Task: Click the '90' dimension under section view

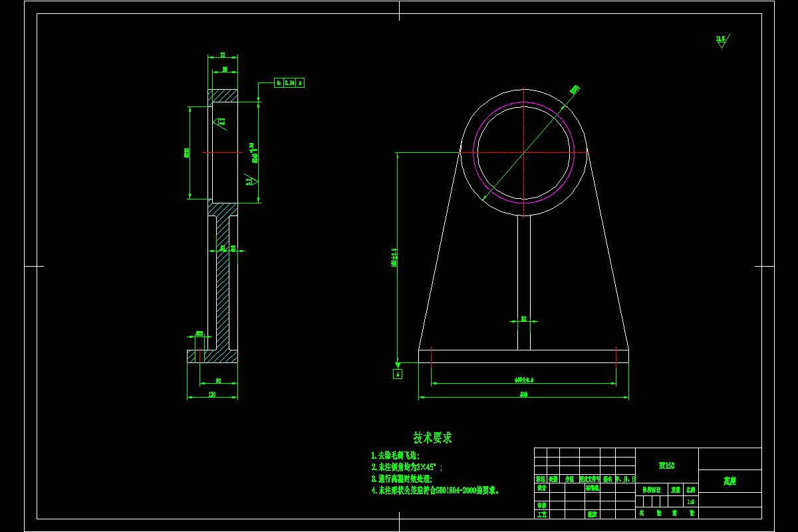Action: click(218, 381)
